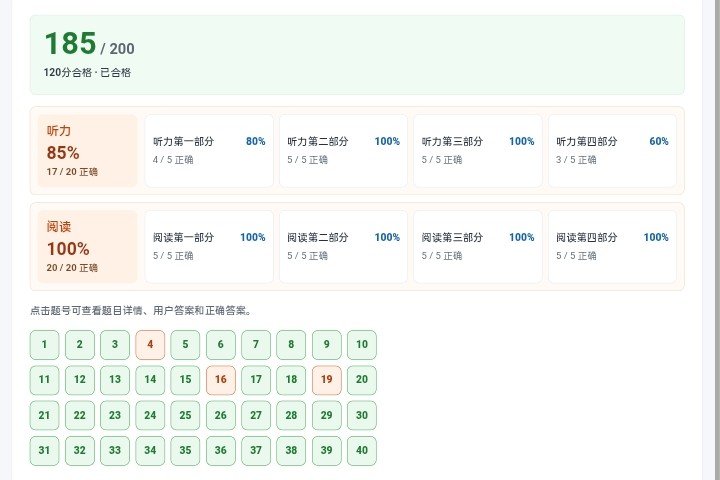This screenshot has height=480, width=720.
Task: View question 32 answer
Action: pyautogui.click(x=80, y=451)
